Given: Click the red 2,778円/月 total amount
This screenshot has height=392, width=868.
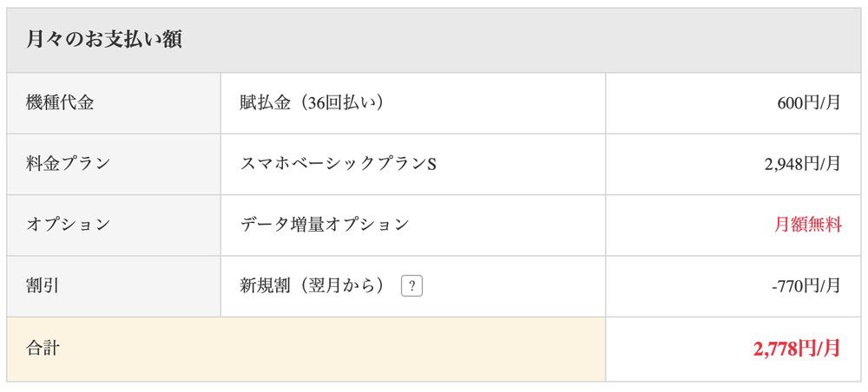Looking at the screenshot, I should [797, 349].
